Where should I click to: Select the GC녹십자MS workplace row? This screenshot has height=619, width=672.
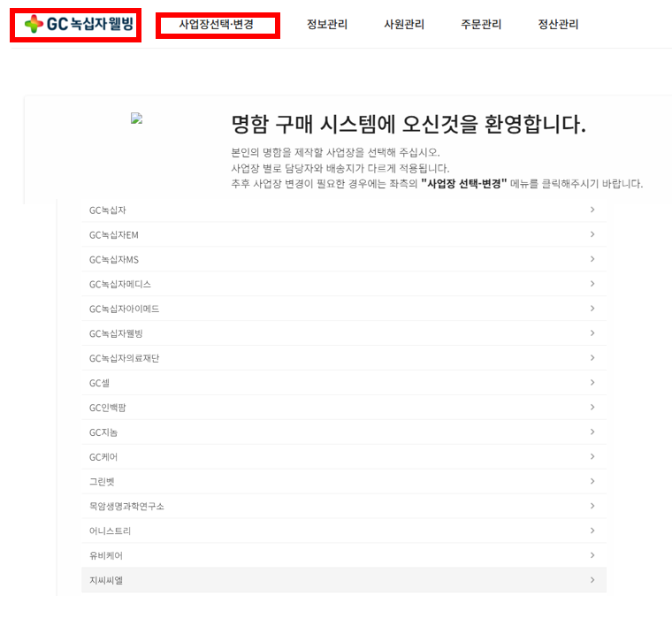click(344, 259)
